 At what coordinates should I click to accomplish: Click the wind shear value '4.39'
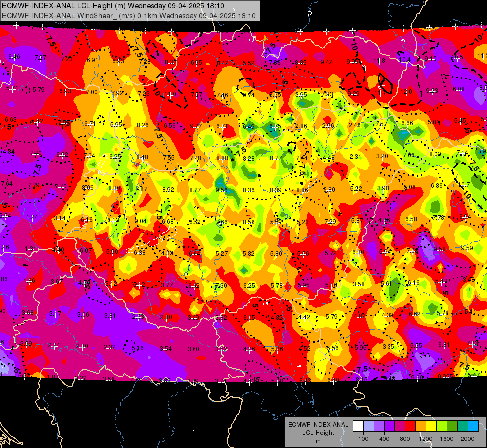[388, 315]
